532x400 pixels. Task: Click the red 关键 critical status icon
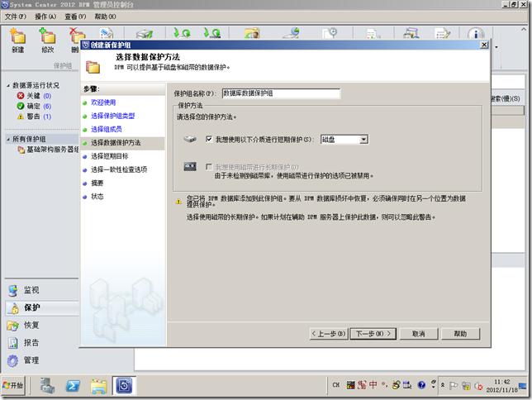point(21,96)
